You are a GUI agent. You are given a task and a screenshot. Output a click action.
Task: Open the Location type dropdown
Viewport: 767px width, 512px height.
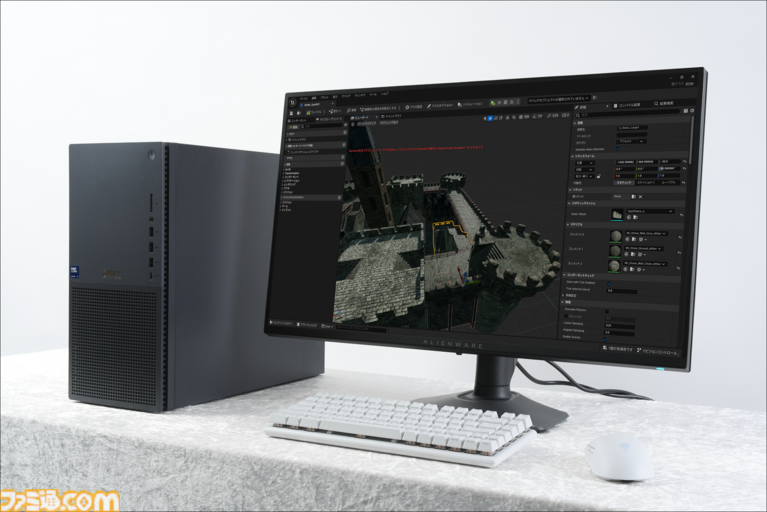pos(585,163)
